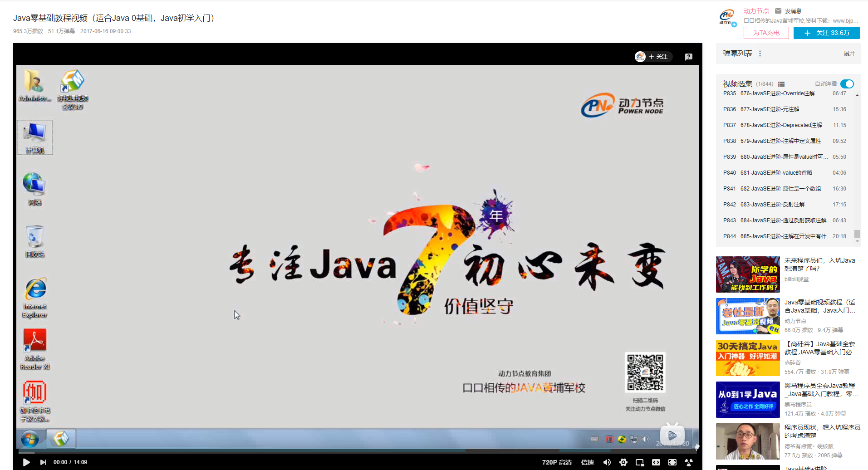Mute the player volume speaker icon
The image size is (868, 470).
(607, 462)
